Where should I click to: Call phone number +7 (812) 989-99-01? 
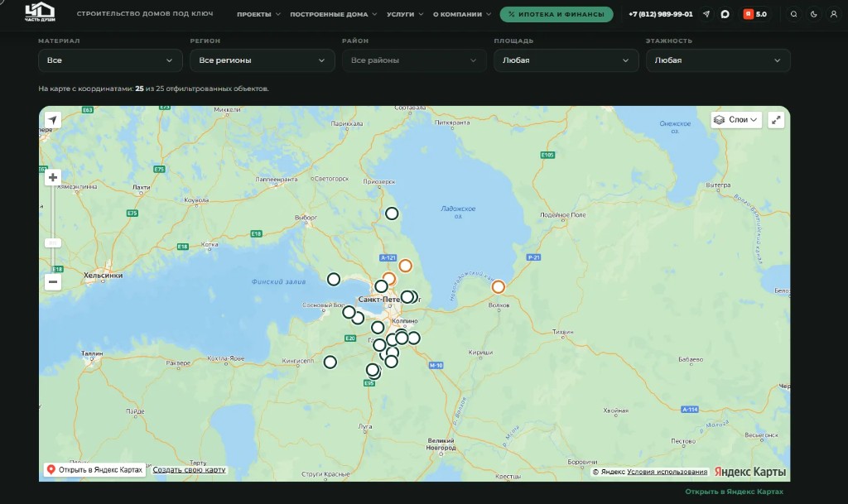[x=660, y=14]
